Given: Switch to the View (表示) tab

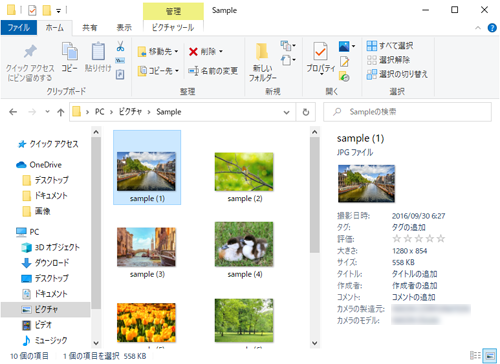Looking at the screenshot, I should coord(124,27).
